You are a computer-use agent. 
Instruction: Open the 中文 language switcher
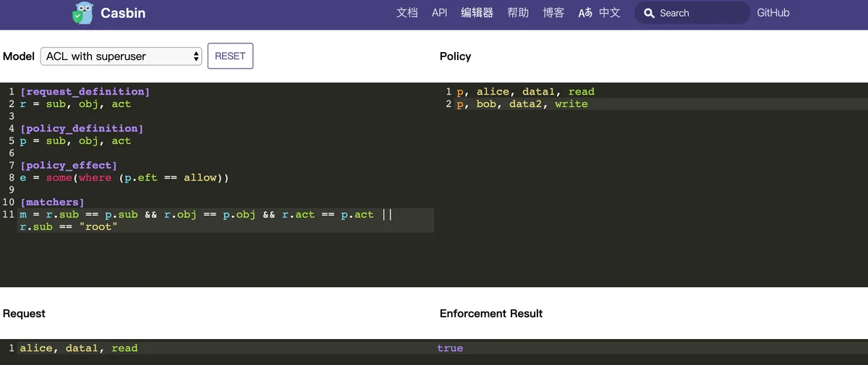[x=610, y=13]
